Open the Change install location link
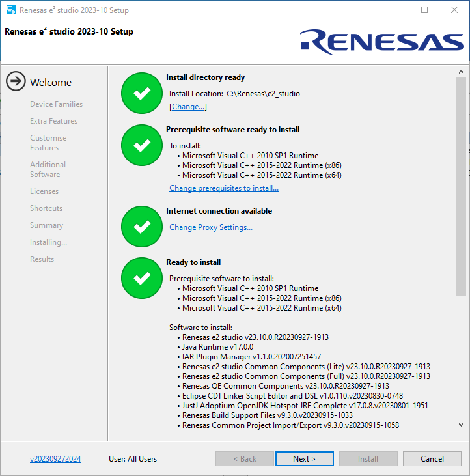Viewport: 470px width, 476px height. tap(188, 107)
